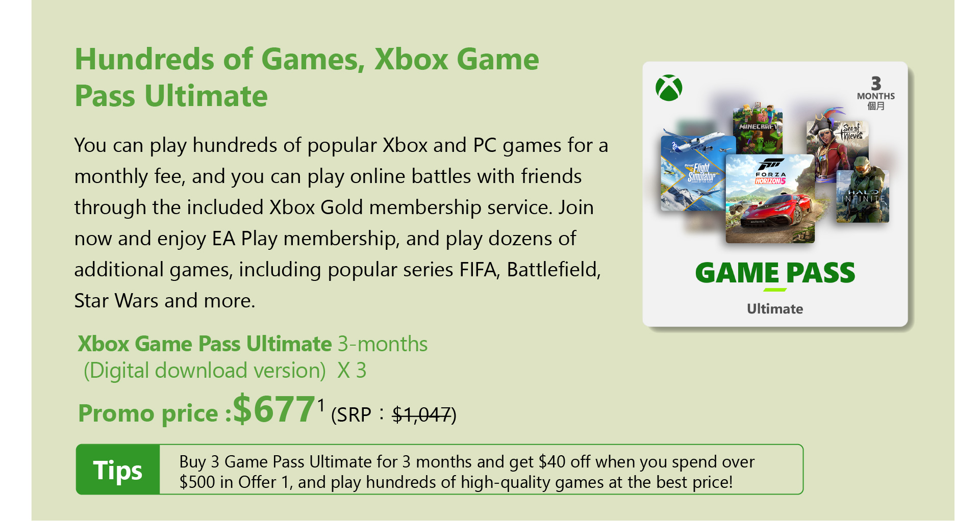980x521 pixels.
Task: Click the Hundreds of Games heading
Action: pyautogui.click(x=307, y=77)
